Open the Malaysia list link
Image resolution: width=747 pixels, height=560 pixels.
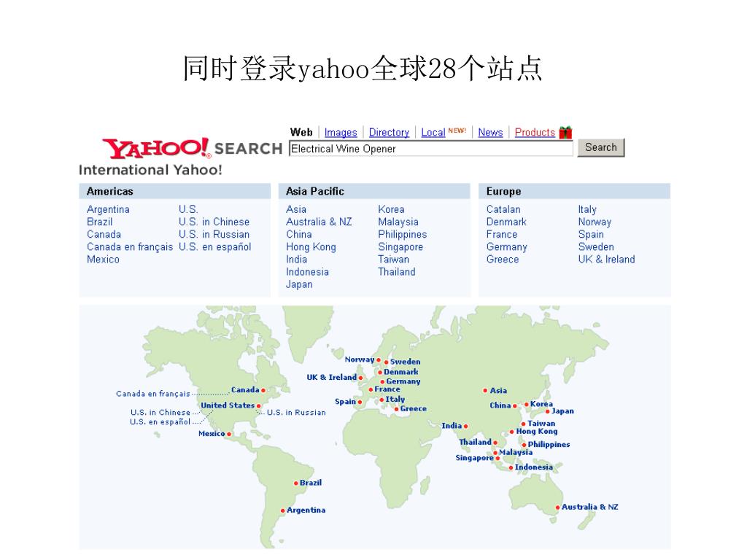click(398, 222)
